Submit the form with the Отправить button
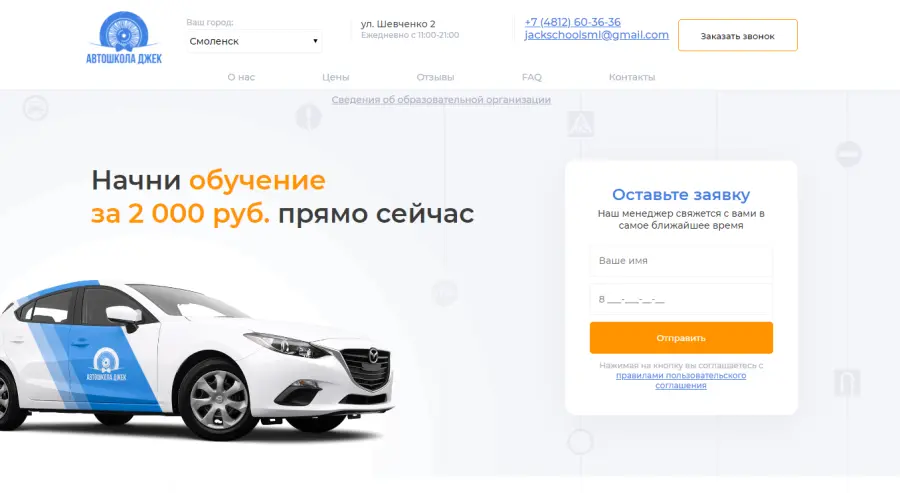This screenshot has width=900, height=493. [681, 338]
